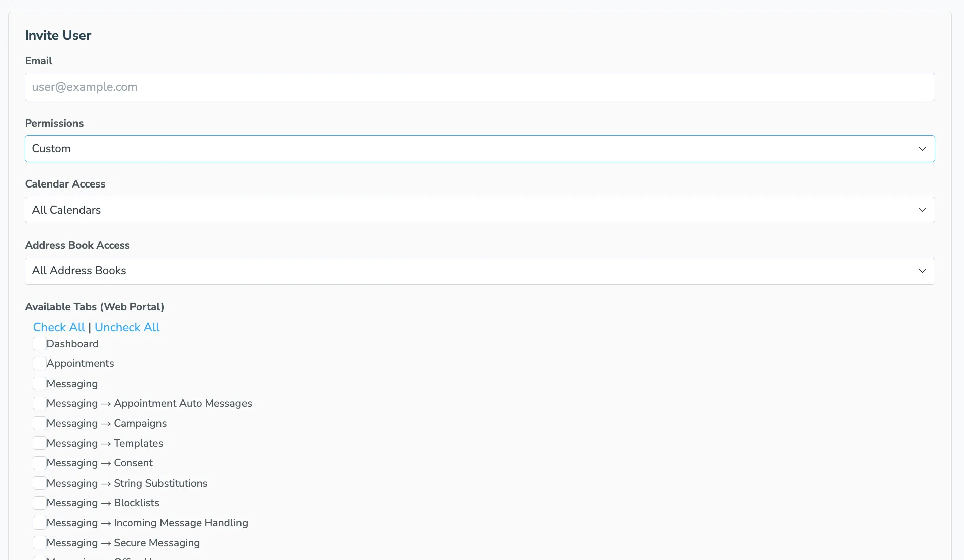Screen dimensions: 964x560
Task: Check Messaging Incoming Message Handling box
Action: pyautogui.click(x=39, y=523)
